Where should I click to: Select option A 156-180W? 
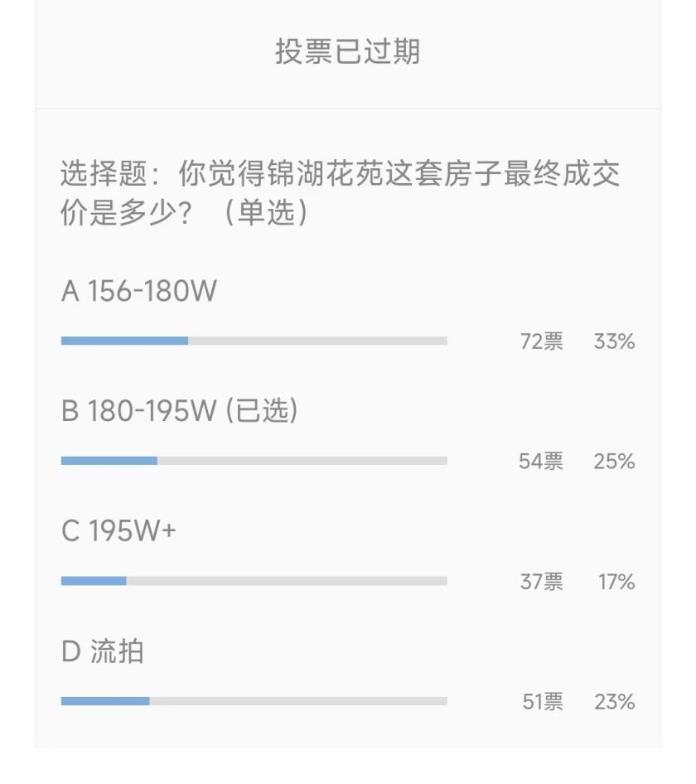139,291
